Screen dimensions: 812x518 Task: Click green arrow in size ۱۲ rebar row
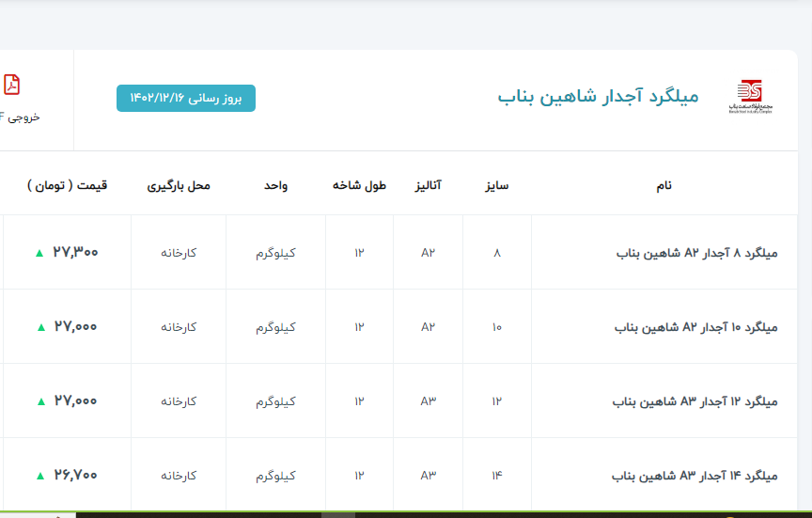click(40, 401)
